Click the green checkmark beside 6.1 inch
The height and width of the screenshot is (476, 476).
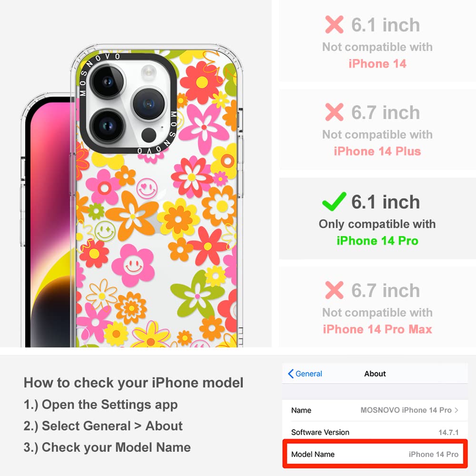pos(334,201)
